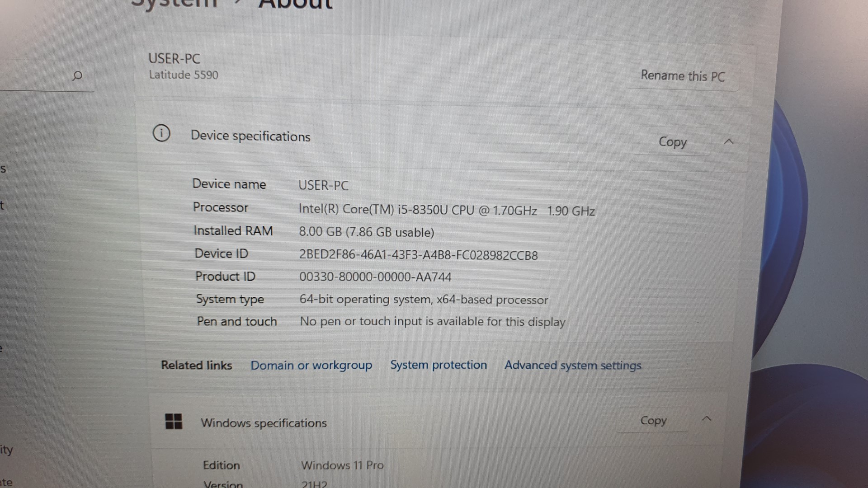Screen dimensions: 868x488
Task: Select Device ID value 2BED2F86-46A1
Action: 419,255
